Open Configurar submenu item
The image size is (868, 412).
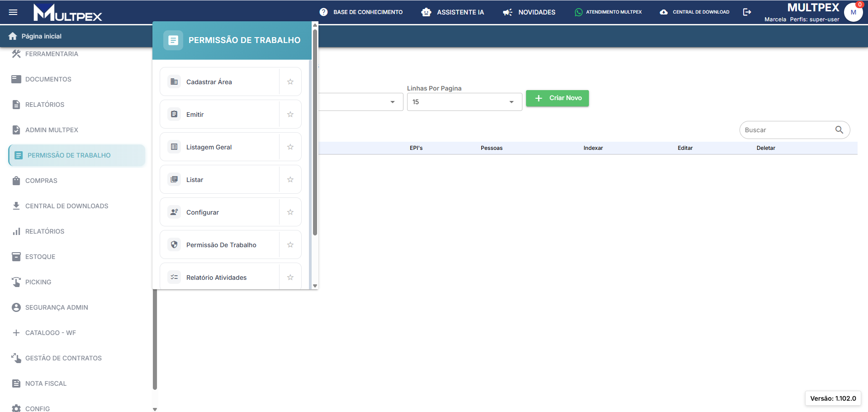(x=220, y=212)
